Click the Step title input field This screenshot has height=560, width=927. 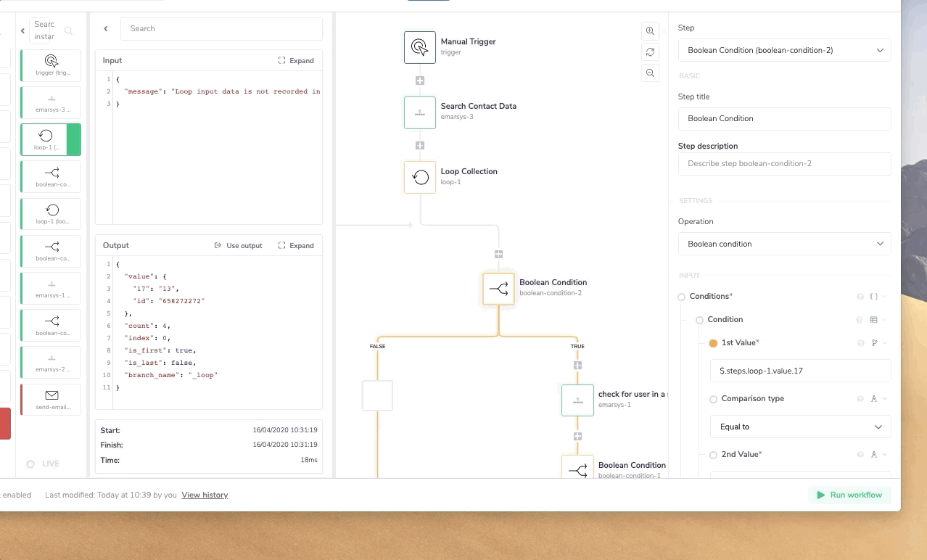tap(784, 118)
